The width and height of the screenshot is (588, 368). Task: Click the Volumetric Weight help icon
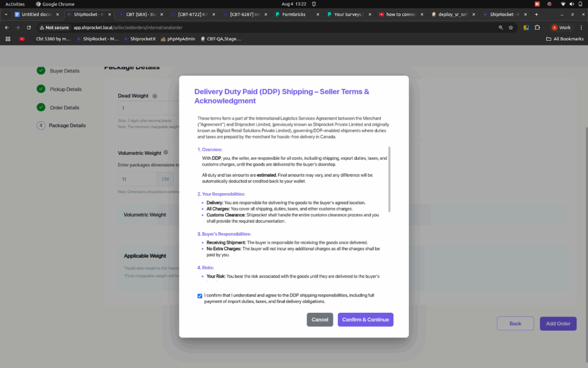pos(166,153)
